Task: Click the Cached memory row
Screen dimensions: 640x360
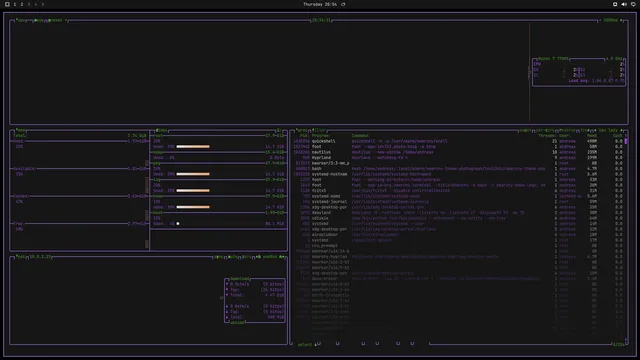Action: coord(80,196)
